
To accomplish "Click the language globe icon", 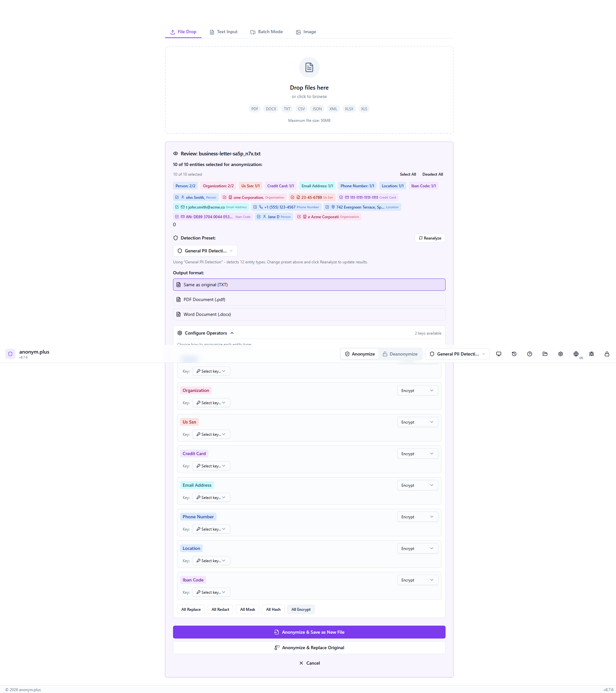I will (576, 354).
